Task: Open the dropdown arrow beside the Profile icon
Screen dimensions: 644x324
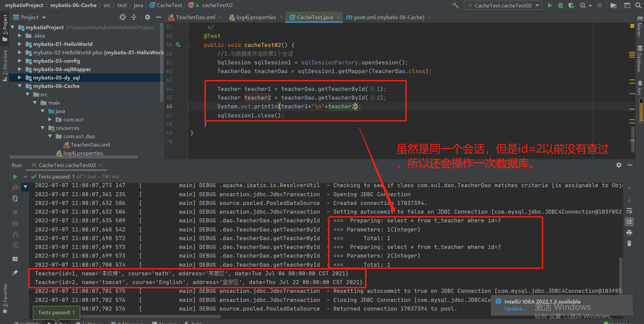Action: point(590,5)
